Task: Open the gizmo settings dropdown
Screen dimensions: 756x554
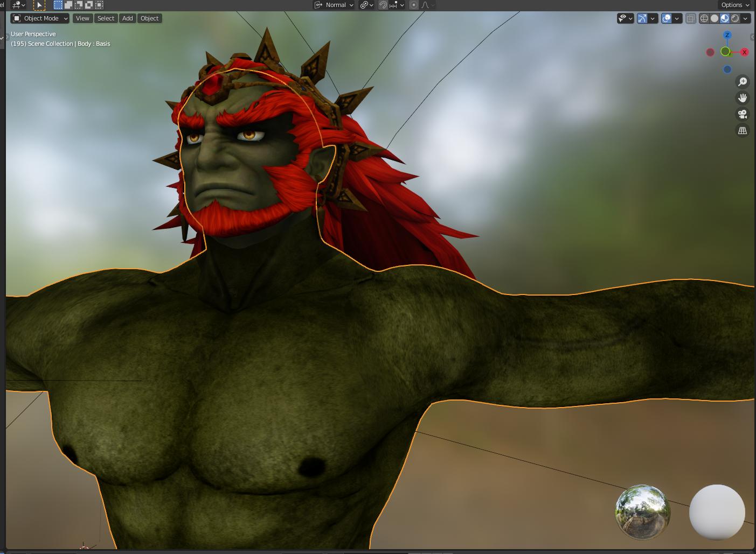Action: pyautogui.click(x=653, y=18)
